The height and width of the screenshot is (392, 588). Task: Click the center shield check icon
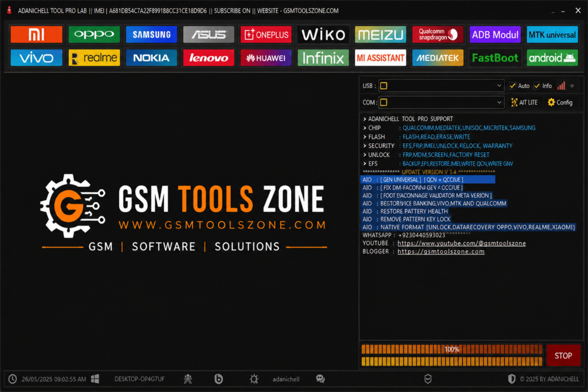pos(428,379)
